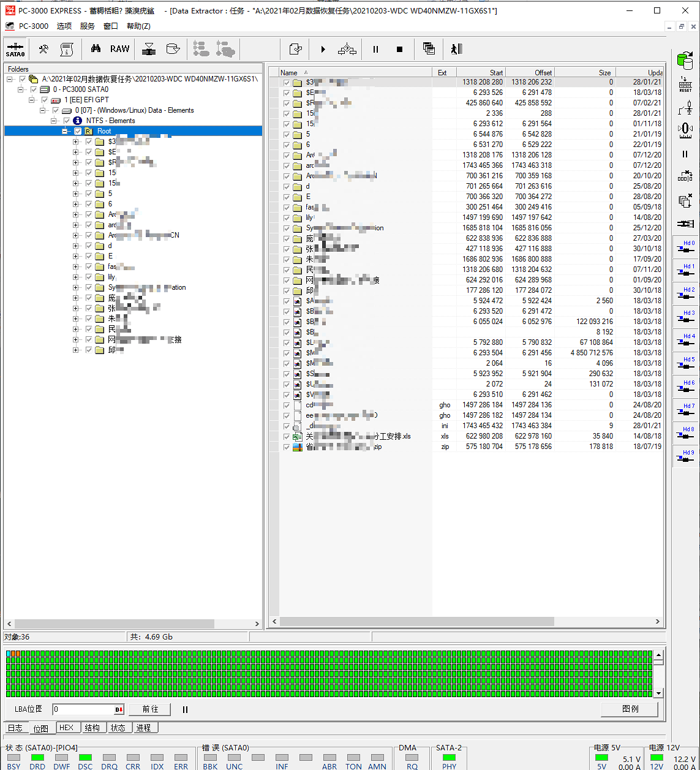The width and height of the screenshot is (700, 770).
Task: Click the RESET icon in right sidebar
Action: 685,85
